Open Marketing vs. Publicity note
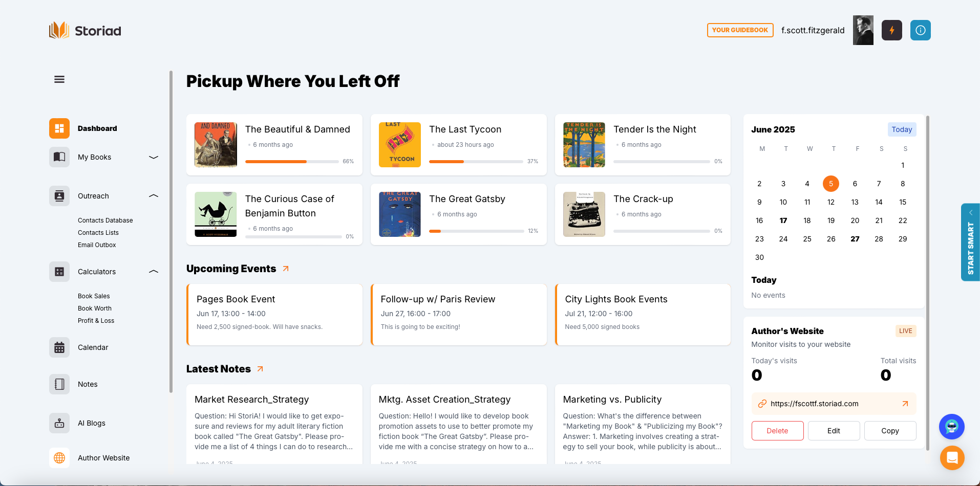The width and height of the screenshot is (980, 486). point(643,424)
